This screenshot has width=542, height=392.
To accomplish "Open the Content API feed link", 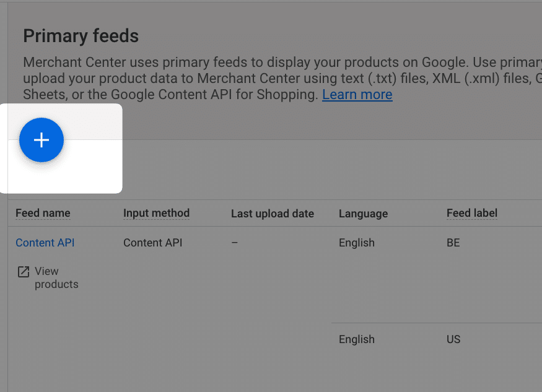I will pos(45,243).
